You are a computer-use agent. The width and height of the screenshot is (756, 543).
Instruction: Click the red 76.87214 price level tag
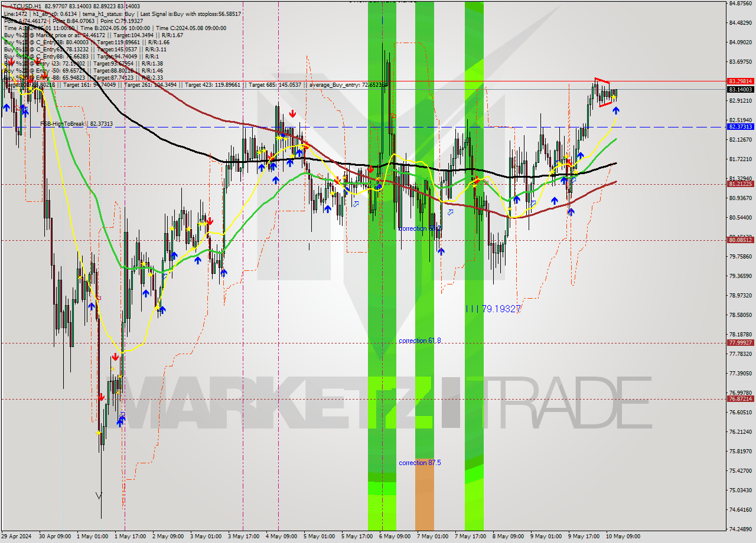(740, 398)
